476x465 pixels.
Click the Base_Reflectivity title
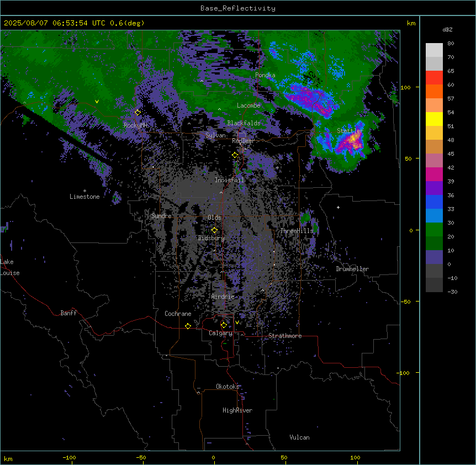point(238,8)
